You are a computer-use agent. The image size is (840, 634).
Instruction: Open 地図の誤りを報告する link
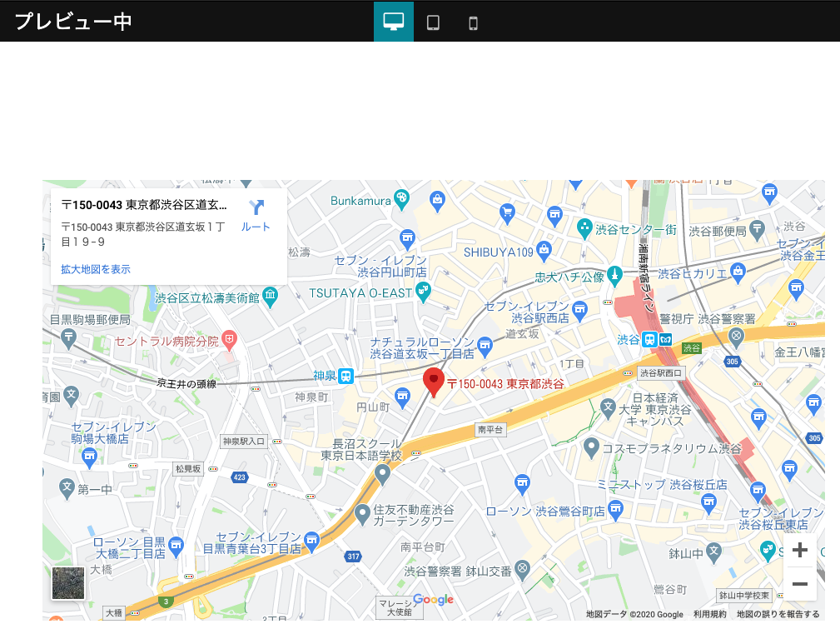click(778, 614)
